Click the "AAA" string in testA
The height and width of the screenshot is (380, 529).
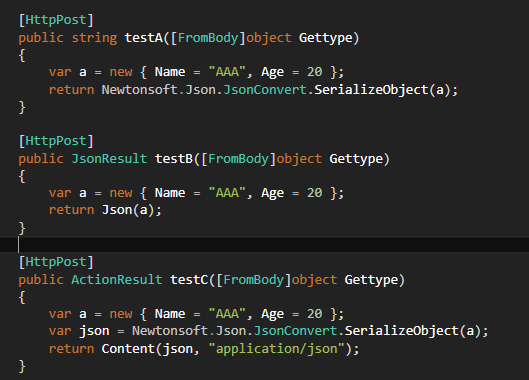[x=227, y=72]
